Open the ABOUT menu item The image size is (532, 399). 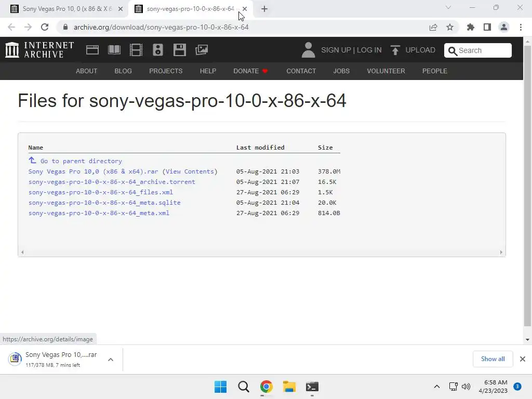point(87,71)
